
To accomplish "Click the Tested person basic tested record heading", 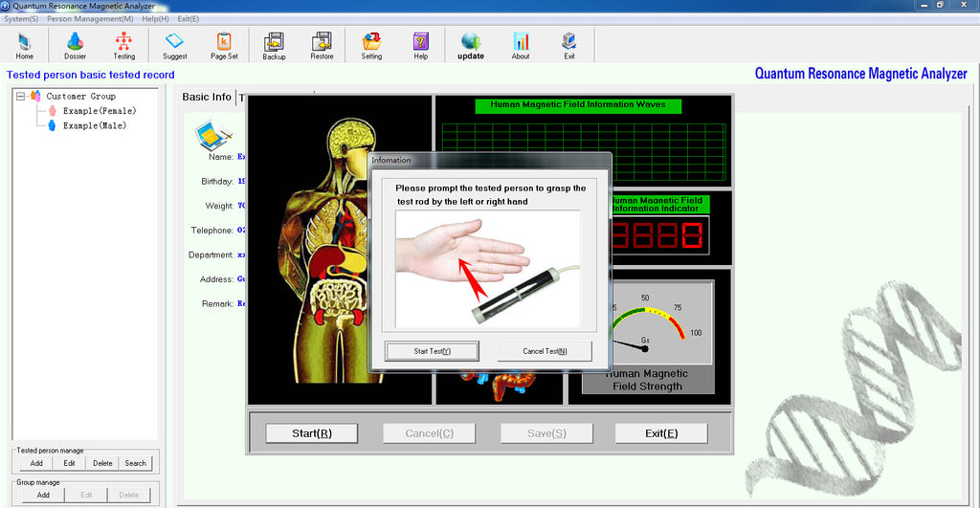I will coord(91,75).
